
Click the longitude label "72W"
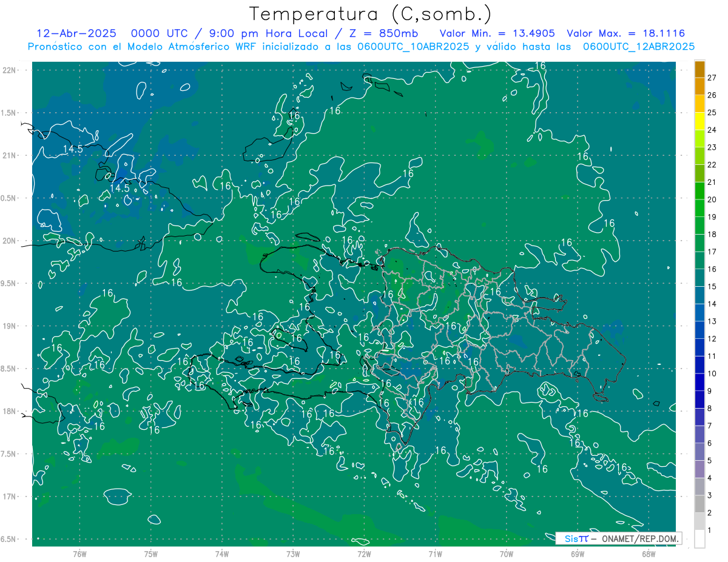(x=364, y=554)
